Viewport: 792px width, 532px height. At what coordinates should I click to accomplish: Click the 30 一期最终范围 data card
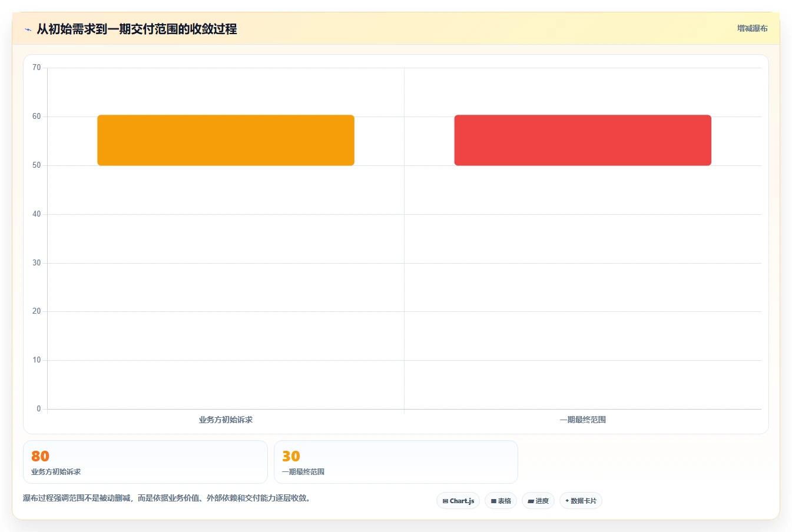pyautogui.click(x=396, y=462)
